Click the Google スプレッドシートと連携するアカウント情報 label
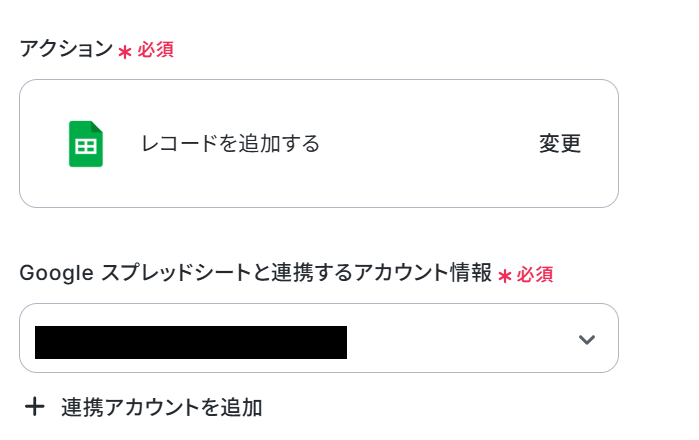699x440 pixels. [255, 272]
